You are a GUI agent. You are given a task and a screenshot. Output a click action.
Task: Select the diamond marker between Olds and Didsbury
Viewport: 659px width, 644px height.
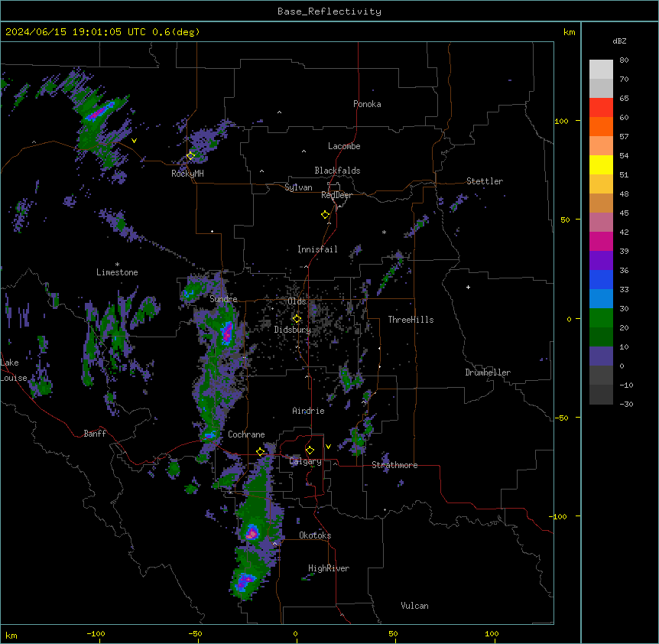click(x=297, y=319)
